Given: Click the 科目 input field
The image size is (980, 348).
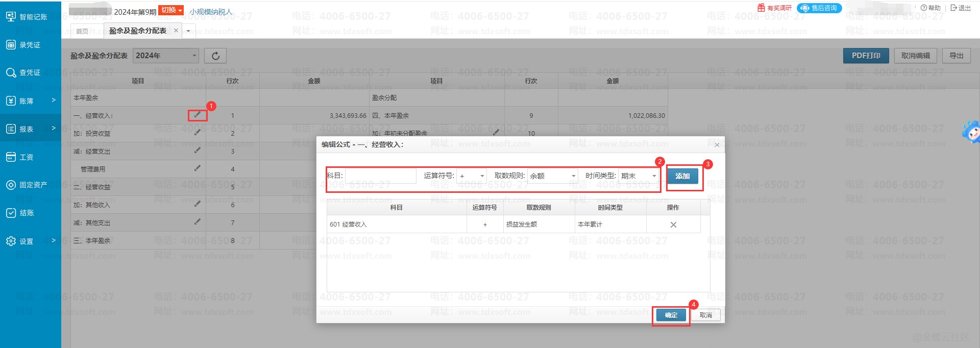Looking at the screenshot, I should 381,176.
